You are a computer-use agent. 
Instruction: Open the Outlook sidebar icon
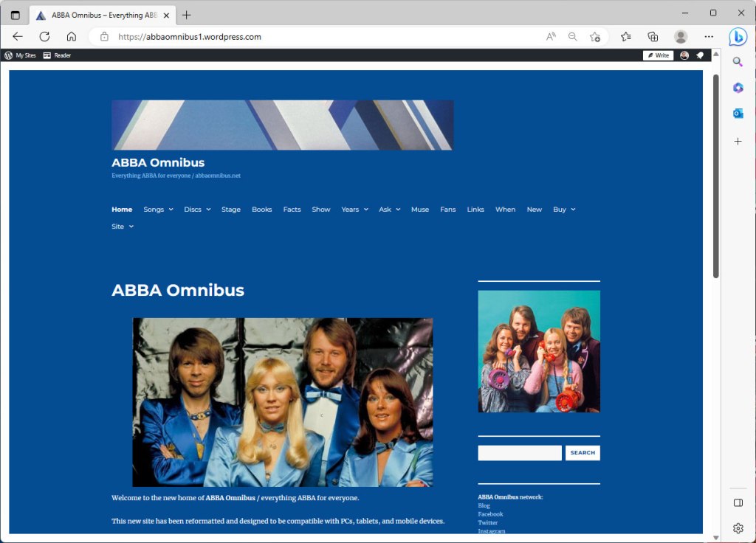coord(738,113)
